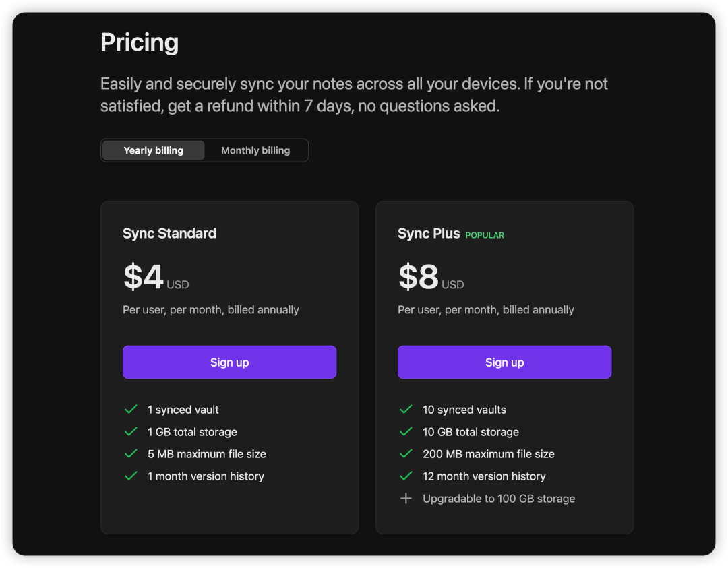Click the Sync Plus plan title
Image resolution: width=728 pixels, height=568 pixels.
click(x=429, y=234)
